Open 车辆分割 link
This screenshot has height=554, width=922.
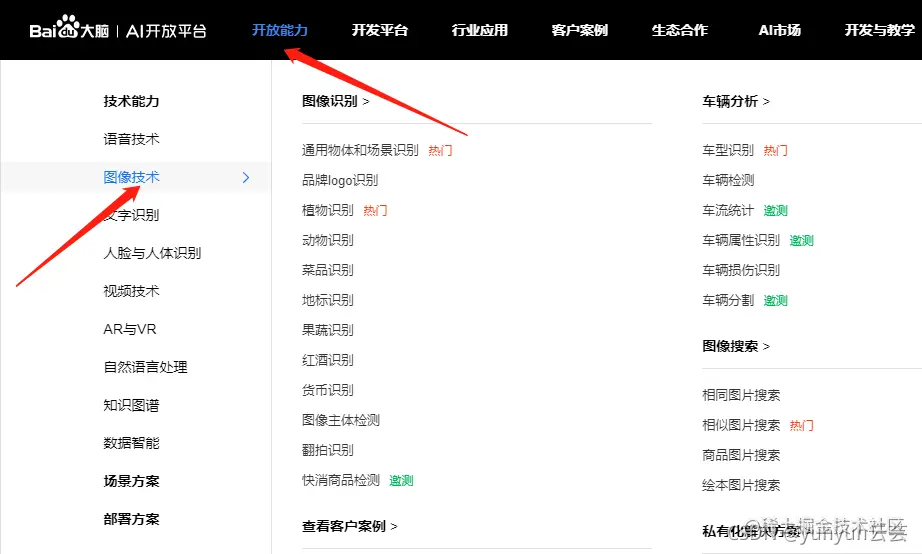[728, 300]
